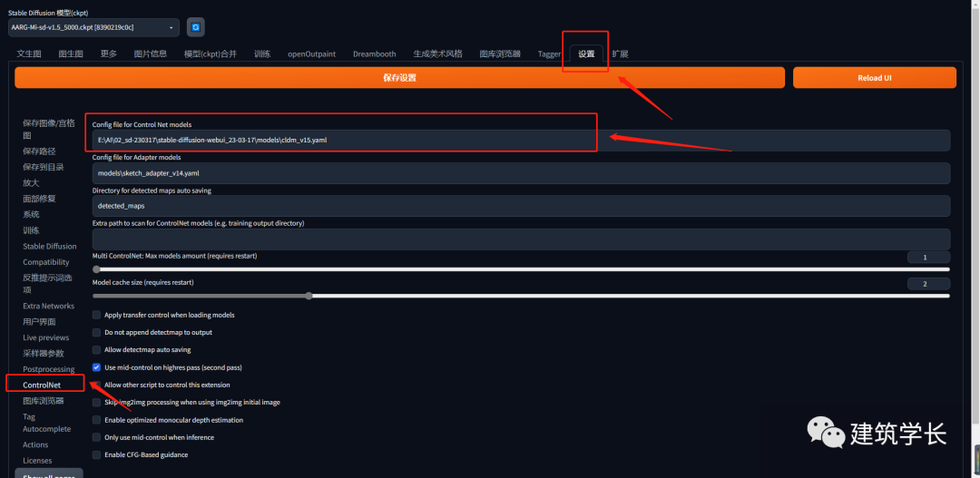This screenshot has width=980, height=478.
Task: Enable Allow detectmap auto saving checkbox
Action: pos(97,349)
